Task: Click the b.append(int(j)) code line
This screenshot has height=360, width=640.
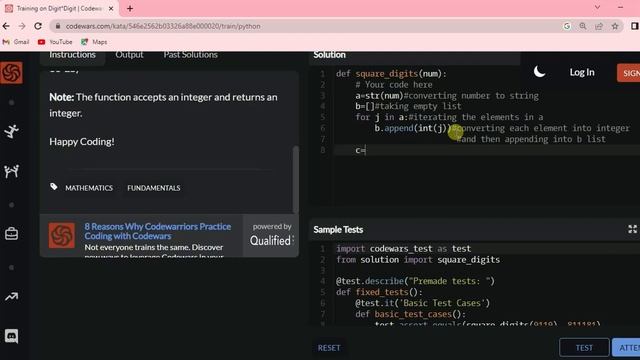Action: [x=502, y=128]
